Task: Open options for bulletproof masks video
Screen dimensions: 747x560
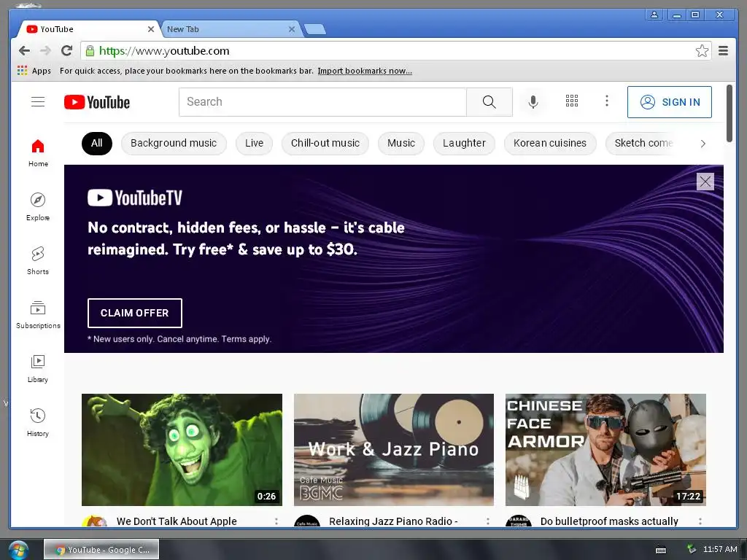Action: [700, 521]
